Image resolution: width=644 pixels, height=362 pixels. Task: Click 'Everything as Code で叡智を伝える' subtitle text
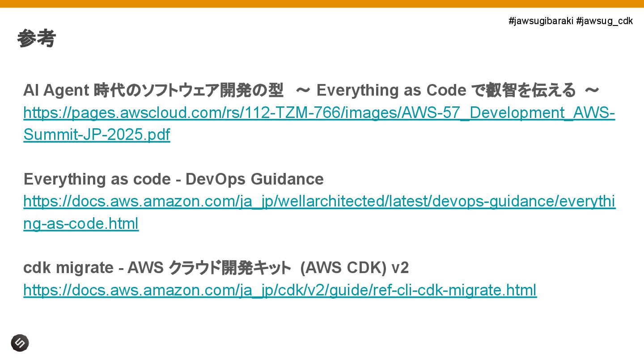(446, 90)
